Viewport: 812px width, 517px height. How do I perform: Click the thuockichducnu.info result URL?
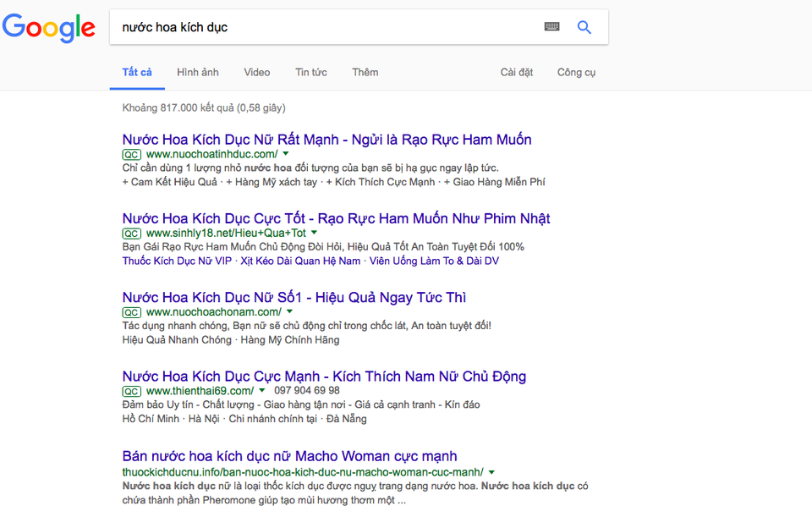point(303,472)
